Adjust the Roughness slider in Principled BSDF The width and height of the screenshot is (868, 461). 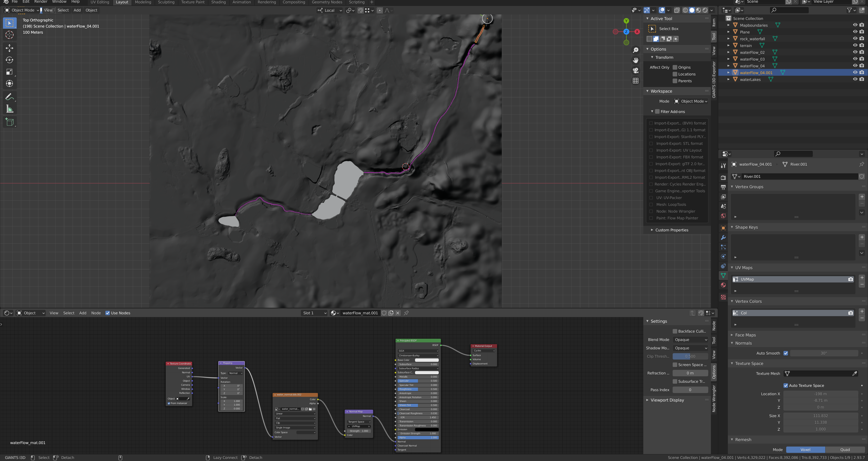tap(418, 389)
